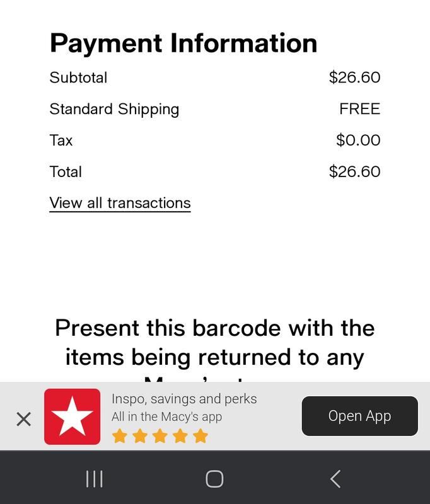Tap the FREE shipping value
Screen dimensions: 430x504
tap(359, 109)
